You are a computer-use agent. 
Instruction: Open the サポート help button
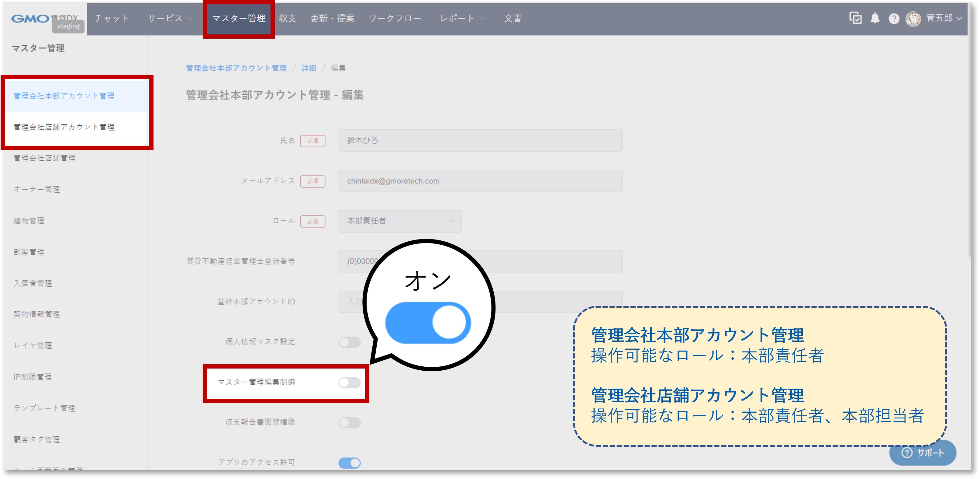(x=923, y=453)
